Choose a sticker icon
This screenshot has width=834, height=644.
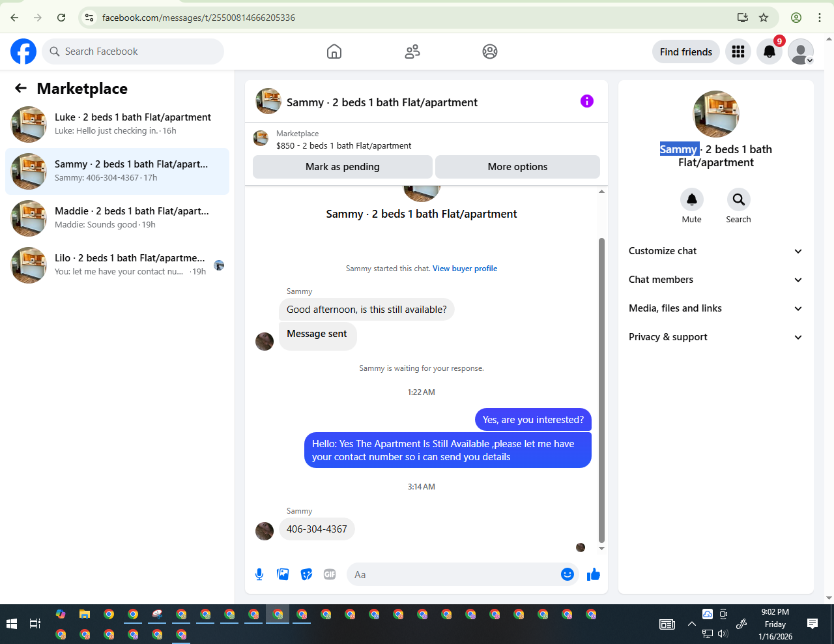pos(306,574)
